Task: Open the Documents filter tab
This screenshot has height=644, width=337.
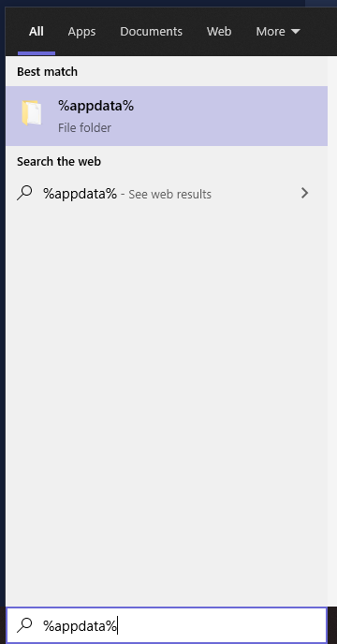Action: tap(151, 32)
